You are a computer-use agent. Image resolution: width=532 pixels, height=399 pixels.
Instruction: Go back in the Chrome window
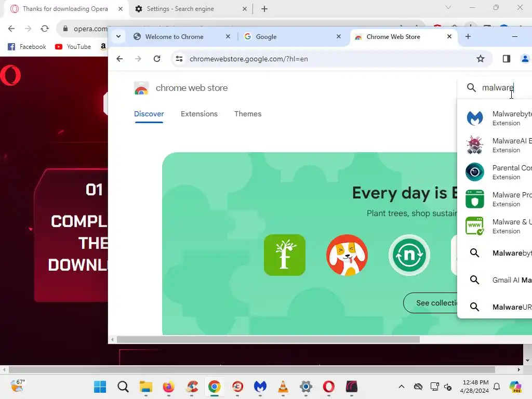(119, 59)
